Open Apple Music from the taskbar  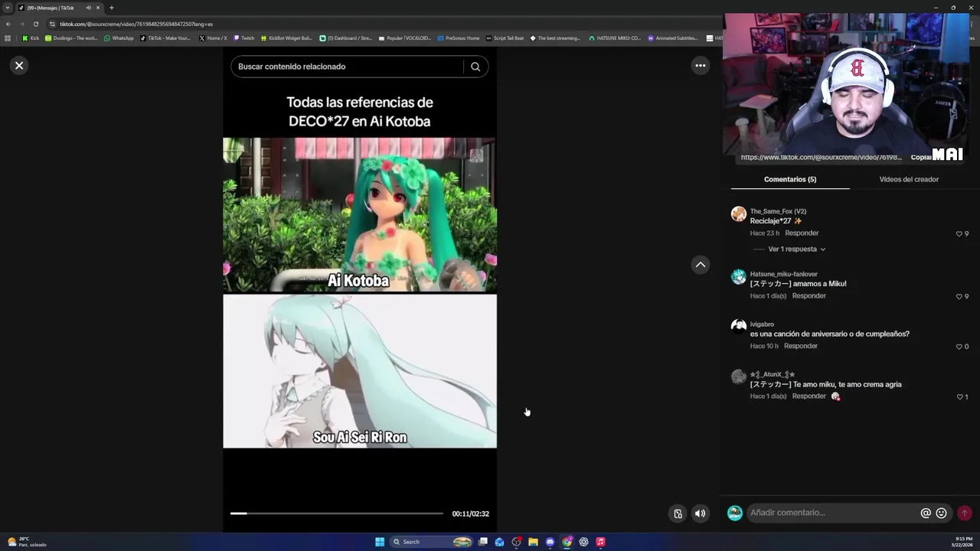(600, 542)
